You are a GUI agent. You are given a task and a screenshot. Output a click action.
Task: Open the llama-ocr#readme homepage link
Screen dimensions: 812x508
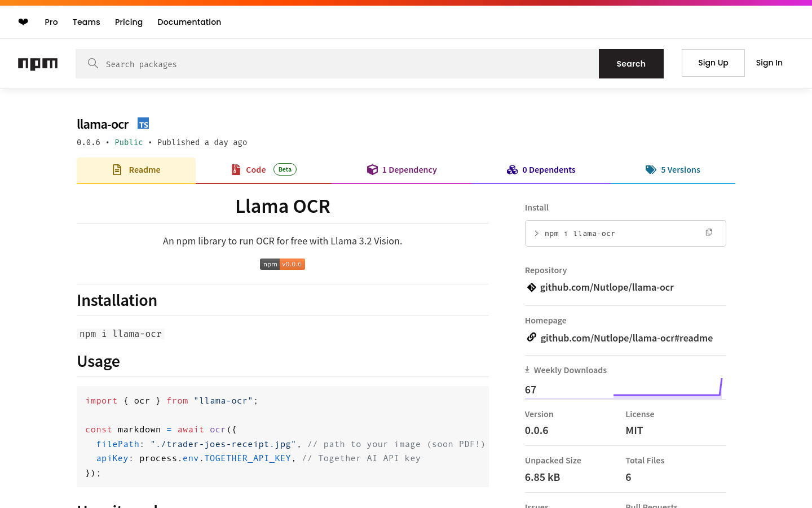tap(626, 338)
